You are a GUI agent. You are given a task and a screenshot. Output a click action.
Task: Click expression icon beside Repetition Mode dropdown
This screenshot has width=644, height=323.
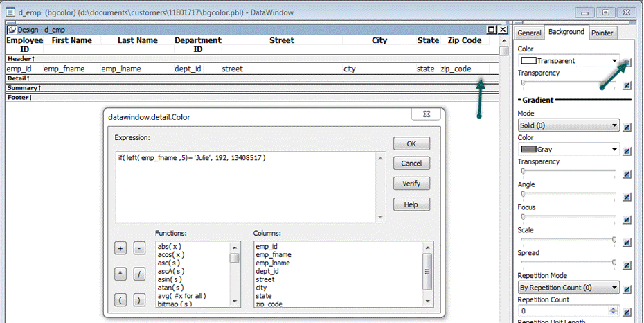coord(627,288)
